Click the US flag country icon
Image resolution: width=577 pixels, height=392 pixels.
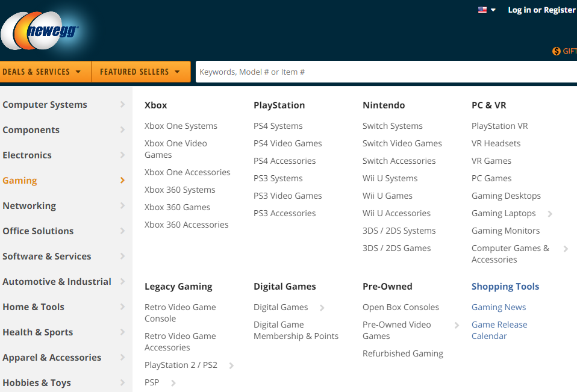tap(482, 10)
